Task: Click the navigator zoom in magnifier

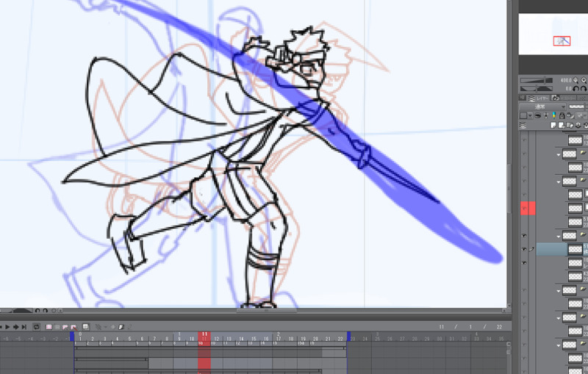Action: click(584, 80)
